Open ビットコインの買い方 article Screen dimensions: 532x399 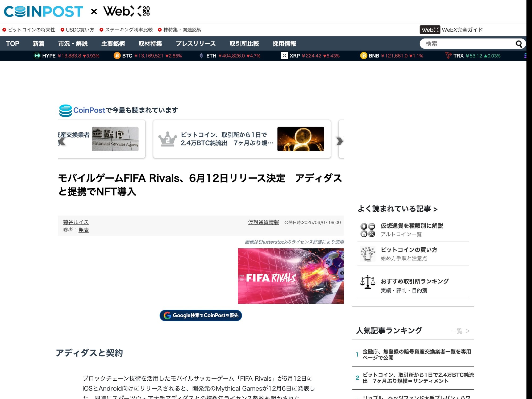(x=409, y=250)
